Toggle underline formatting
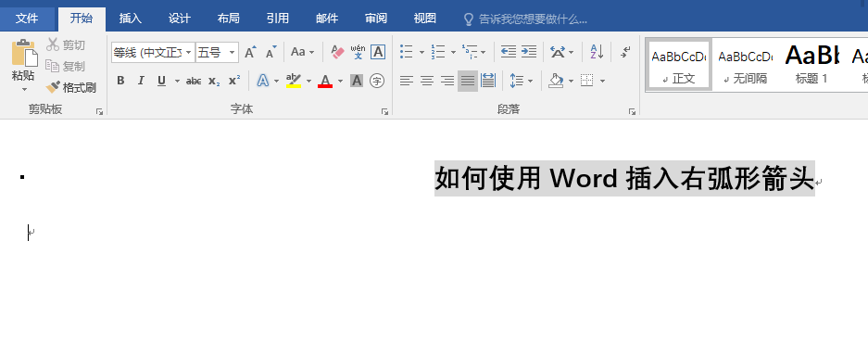Image resolution: width=868 pixels, height=355 pixels. [161, 82]
